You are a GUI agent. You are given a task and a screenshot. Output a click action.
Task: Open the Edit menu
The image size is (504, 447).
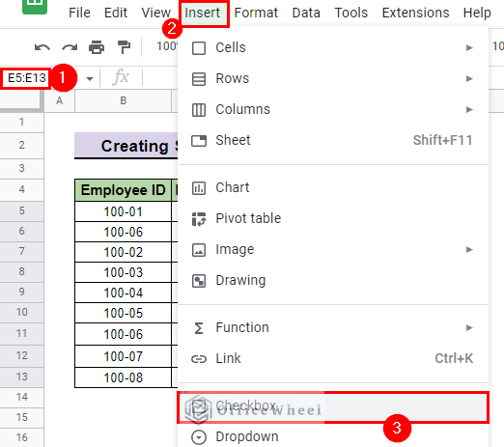tap(116, 13)
